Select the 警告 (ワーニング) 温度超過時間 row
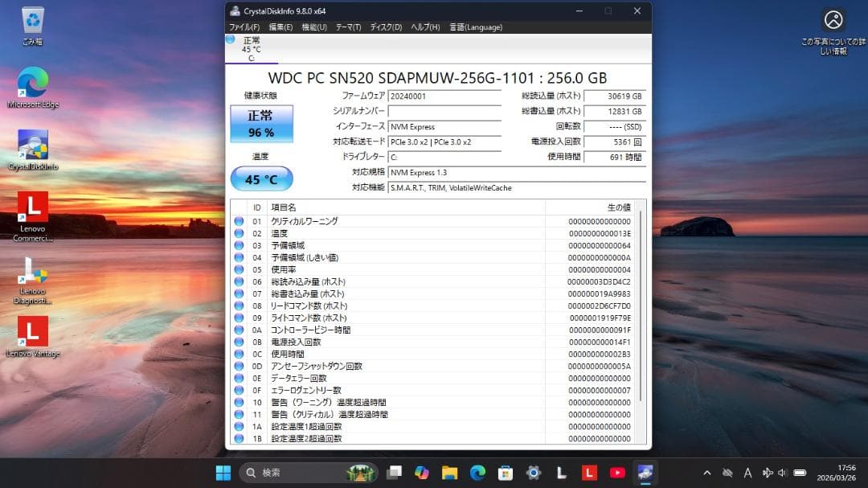This screenshot has height=488, width=868. [x=433, y=403]
